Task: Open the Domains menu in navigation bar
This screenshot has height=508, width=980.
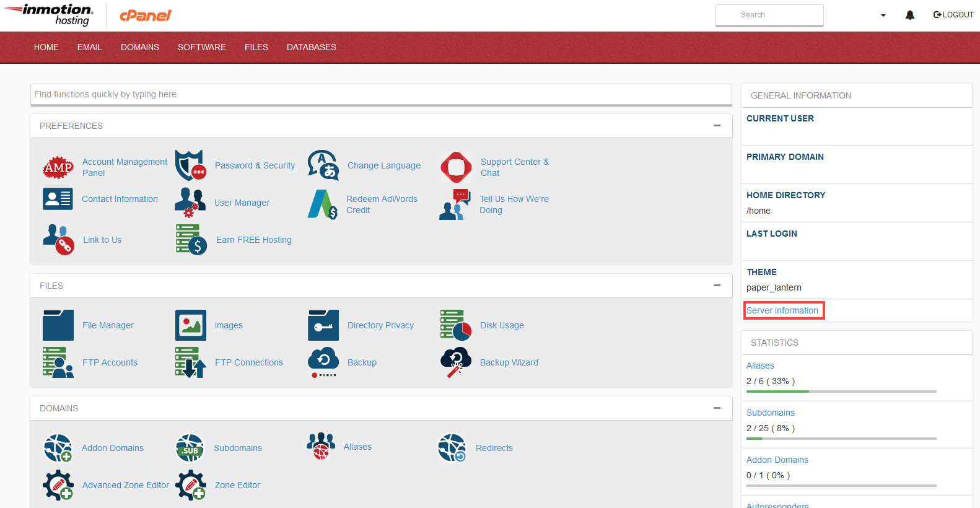Action: point(140,47)
